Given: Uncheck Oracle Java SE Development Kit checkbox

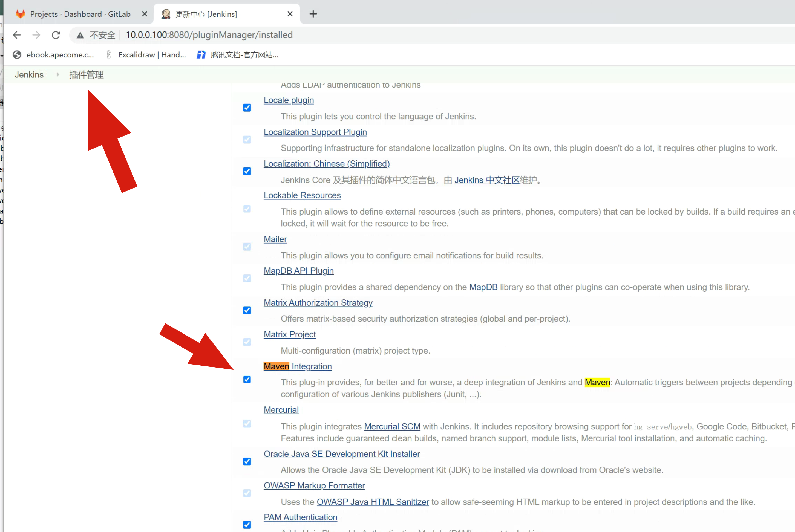Looking at the screenshot, I should (247, 461).
